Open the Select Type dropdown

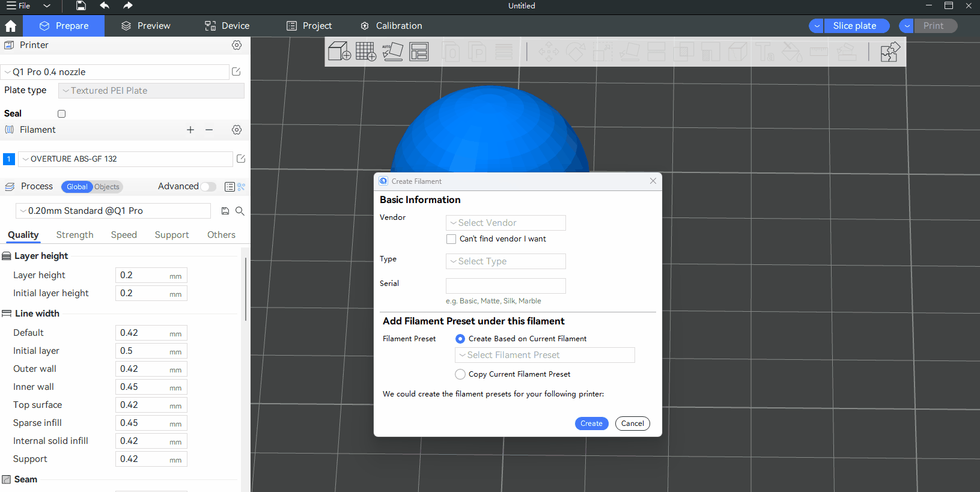(x=506, y=261)
